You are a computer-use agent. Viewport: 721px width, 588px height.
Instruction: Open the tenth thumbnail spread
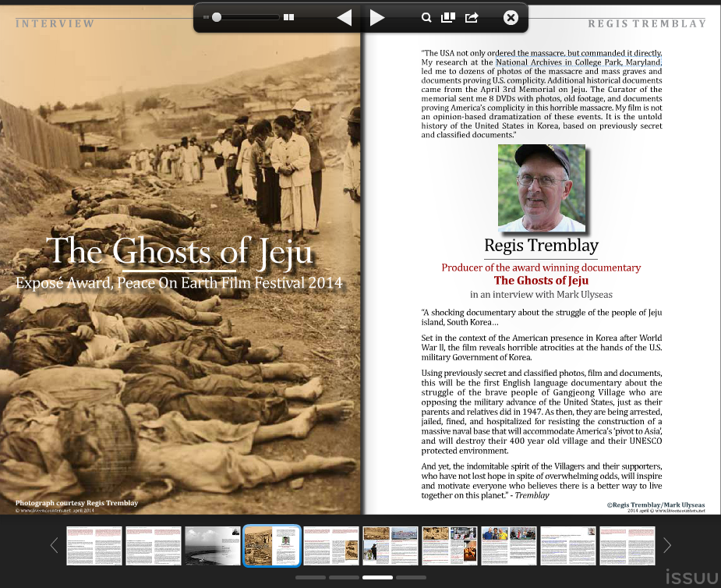627,546
